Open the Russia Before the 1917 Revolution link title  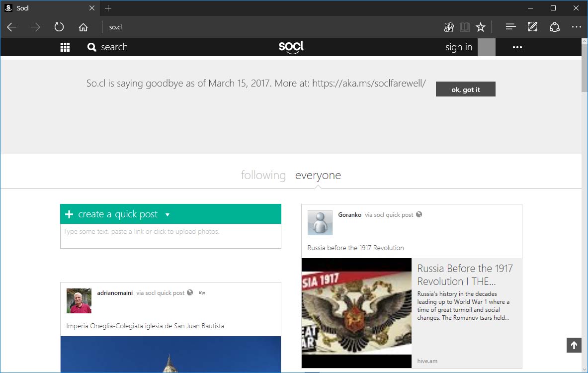[465, 275]
